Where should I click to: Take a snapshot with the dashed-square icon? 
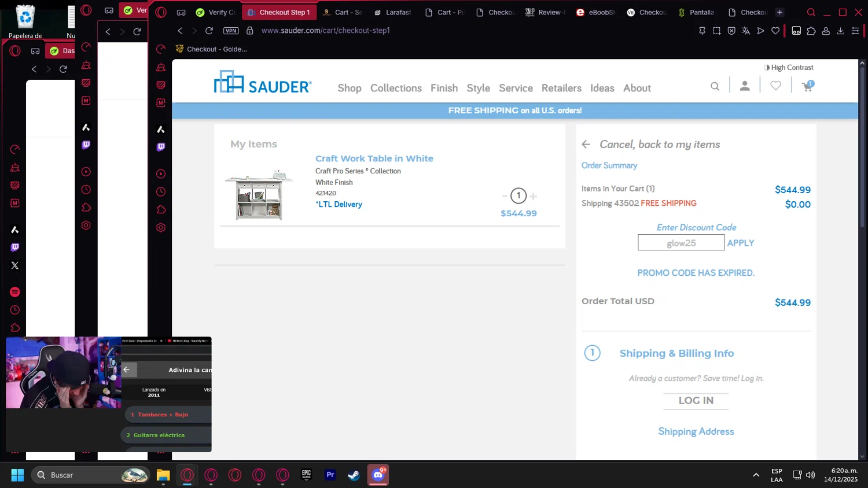717,31
